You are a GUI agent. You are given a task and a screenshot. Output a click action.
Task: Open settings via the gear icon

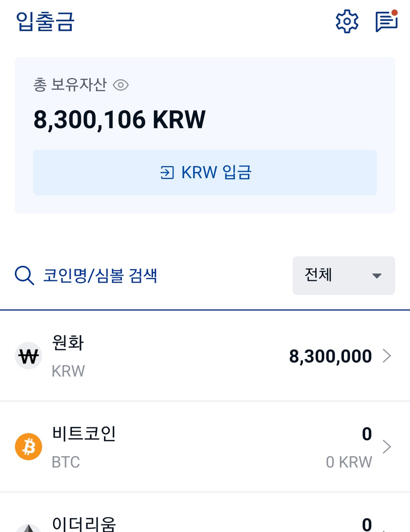pos(347,22)
